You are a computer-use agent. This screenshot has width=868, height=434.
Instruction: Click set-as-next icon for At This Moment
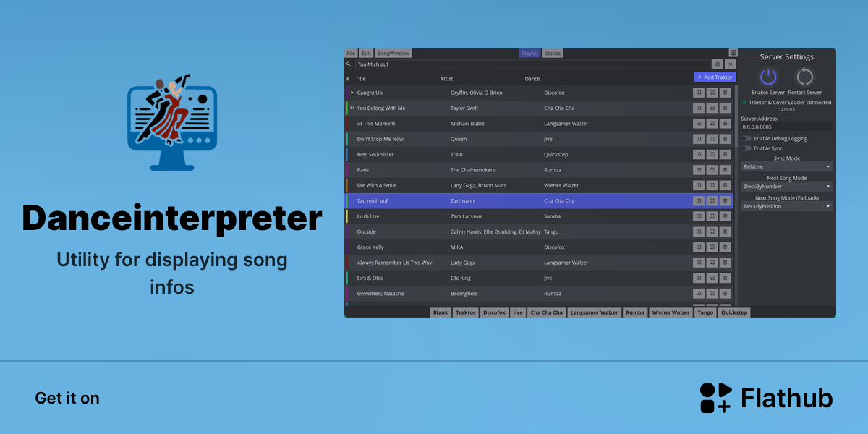712,124
